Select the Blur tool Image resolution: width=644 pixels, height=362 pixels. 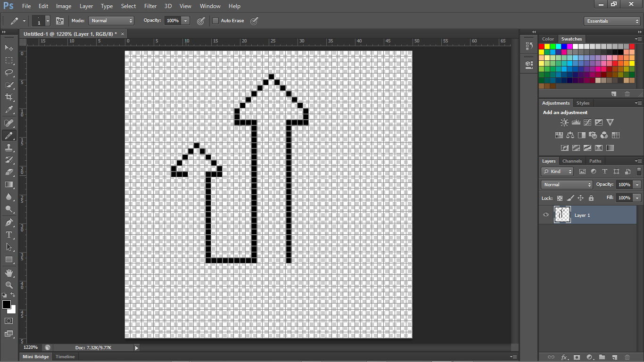(9, 197)
